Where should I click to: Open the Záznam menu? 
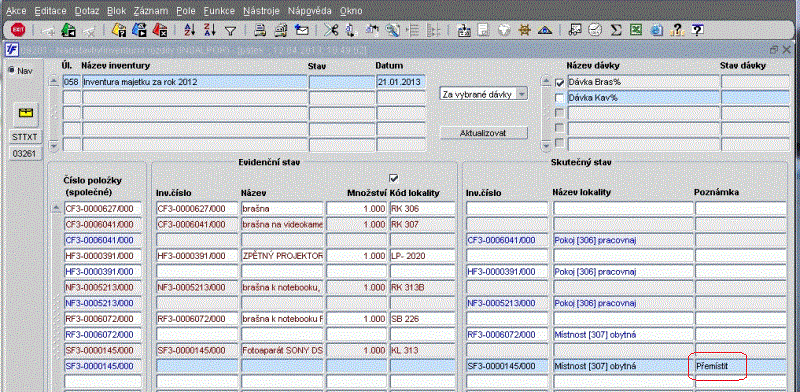151,11
